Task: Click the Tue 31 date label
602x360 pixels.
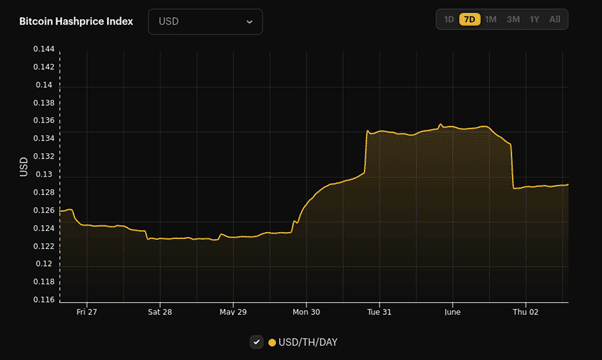Action: click(379, 312)
